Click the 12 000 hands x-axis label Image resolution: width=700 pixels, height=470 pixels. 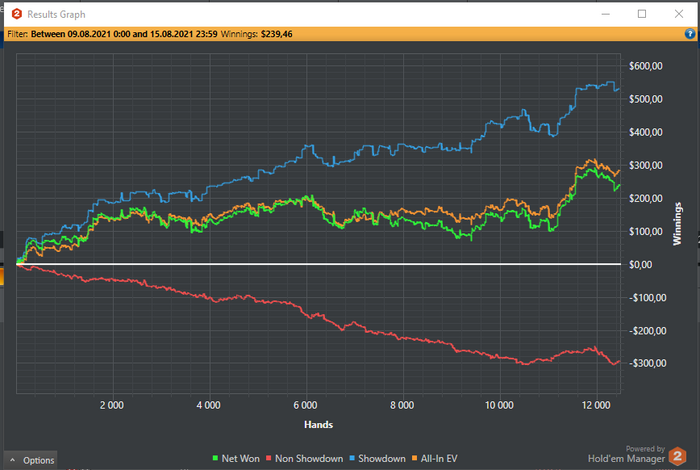(x=596, y=405)
